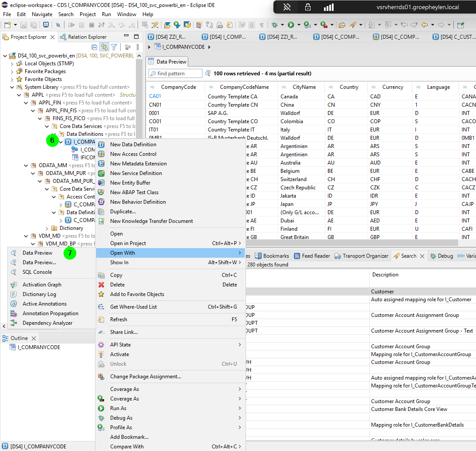Click the Resume debug toolbar icon
476x451 pixels.
(72, 25)
